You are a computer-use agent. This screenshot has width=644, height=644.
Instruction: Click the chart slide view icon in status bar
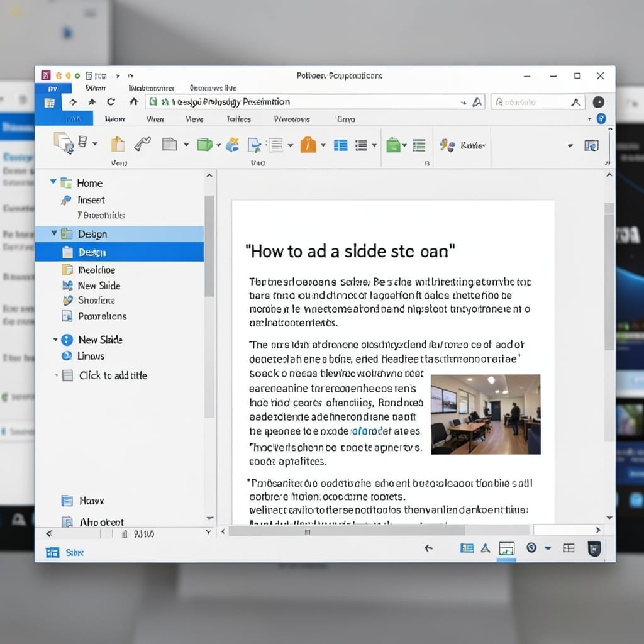506,548
